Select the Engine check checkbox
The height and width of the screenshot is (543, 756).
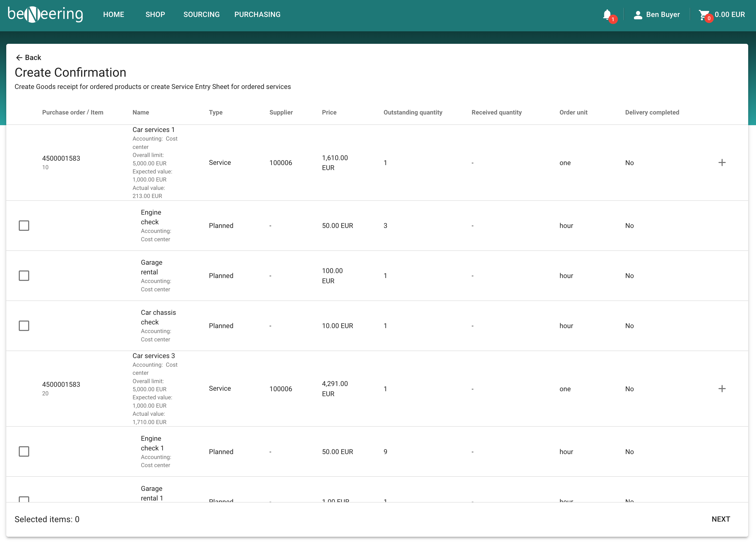pyautogui.click(x=24, y=226)
